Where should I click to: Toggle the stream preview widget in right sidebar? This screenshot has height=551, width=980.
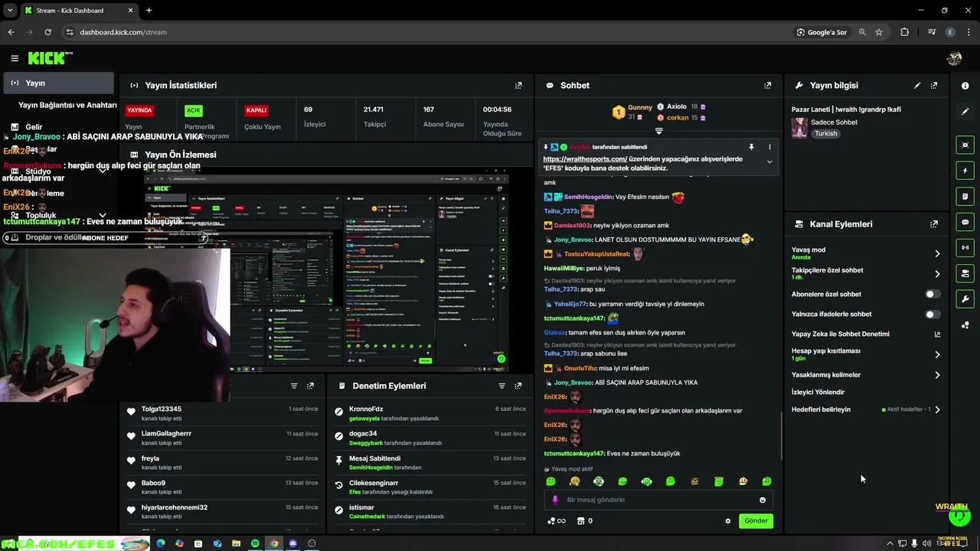965,145
